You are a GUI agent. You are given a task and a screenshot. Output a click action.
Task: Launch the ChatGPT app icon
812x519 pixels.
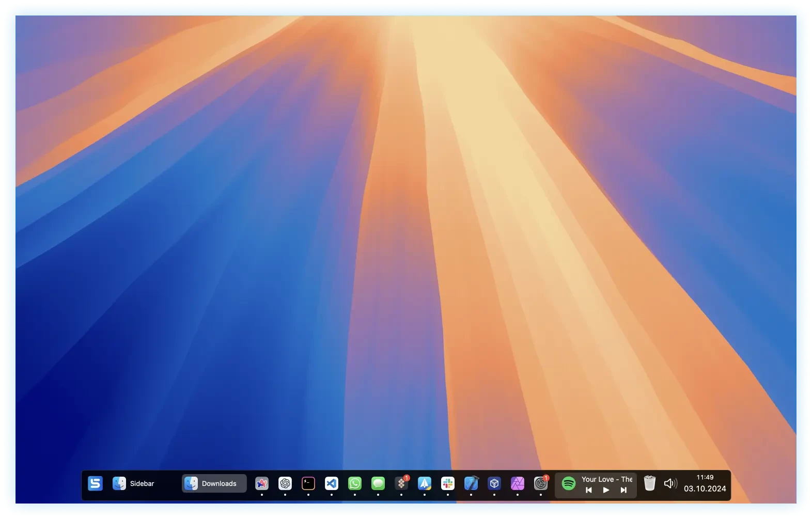point(285,483)
